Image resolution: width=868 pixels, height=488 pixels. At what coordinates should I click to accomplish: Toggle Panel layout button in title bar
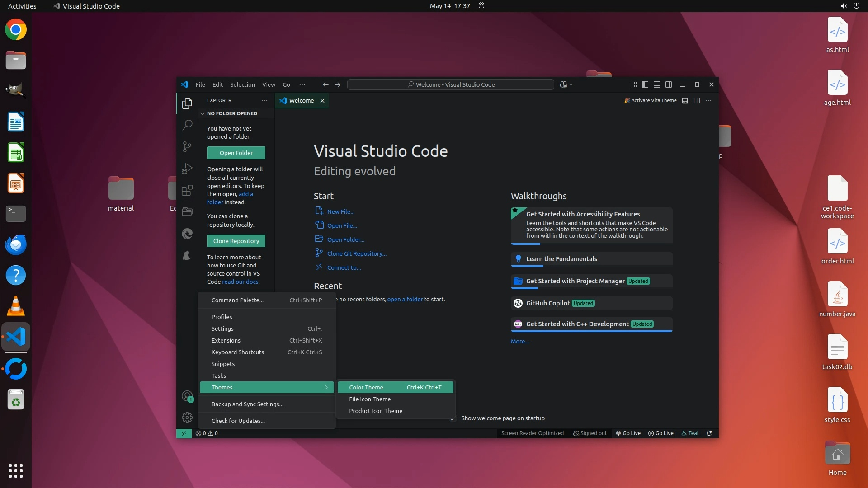tap(657, 84)
